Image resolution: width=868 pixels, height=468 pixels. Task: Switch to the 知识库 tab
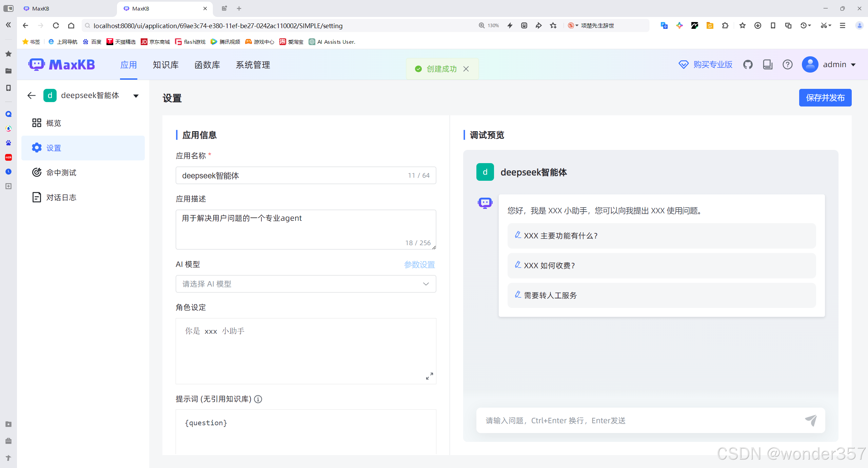coord(165,65)
